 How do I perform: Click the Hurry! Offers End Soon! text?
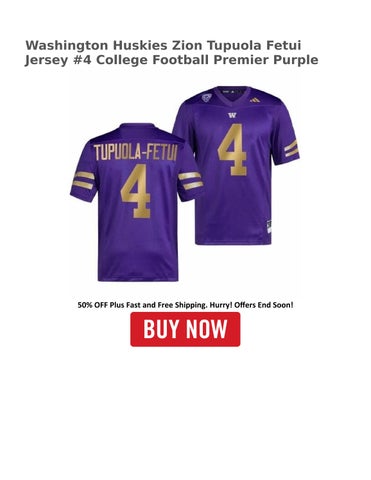(x=251, y=305)
